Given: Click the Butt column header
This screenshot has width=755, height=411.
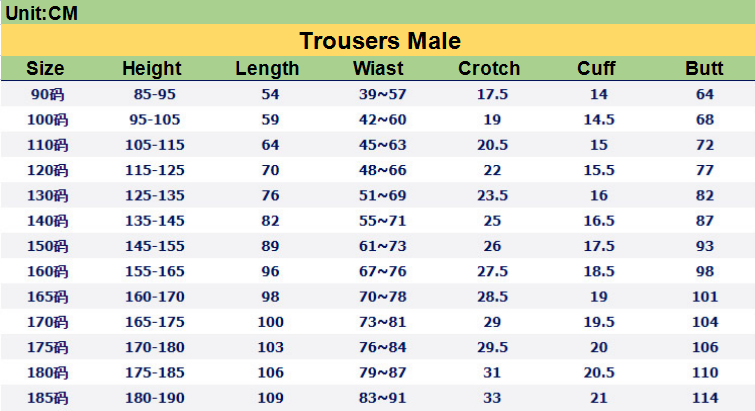Looking at the screenshot, I should click(x=704, y=68).
